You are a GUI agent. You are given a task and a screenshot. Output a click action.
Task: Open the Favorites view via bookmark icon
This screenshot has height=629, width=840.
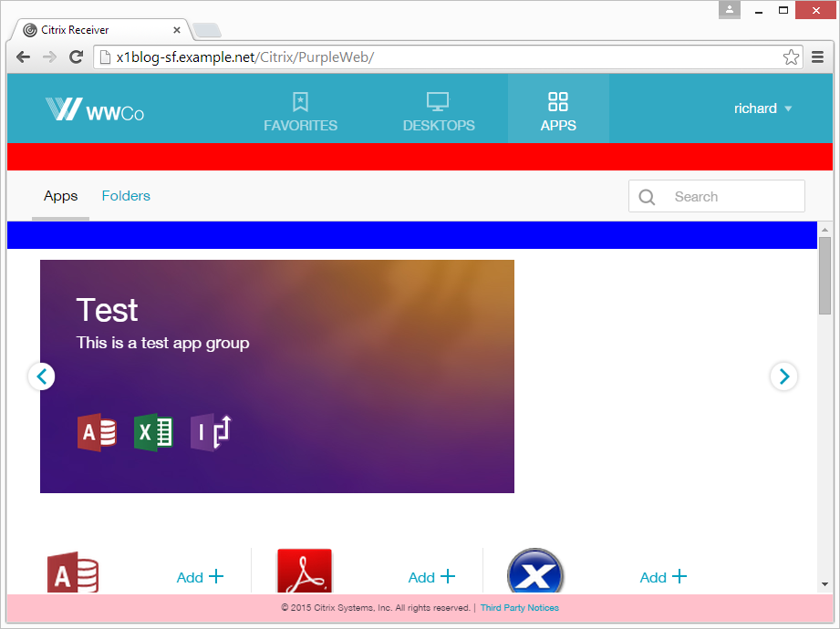click(x=300, y=102)
